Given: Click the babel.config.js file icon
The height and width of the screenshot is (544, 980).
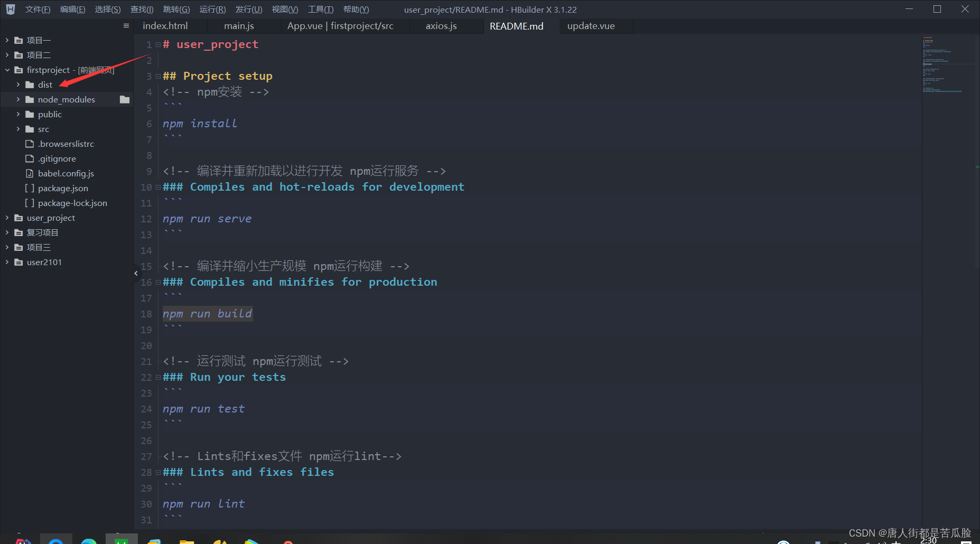Looking at the screenshot, I should tap(30, 173).
